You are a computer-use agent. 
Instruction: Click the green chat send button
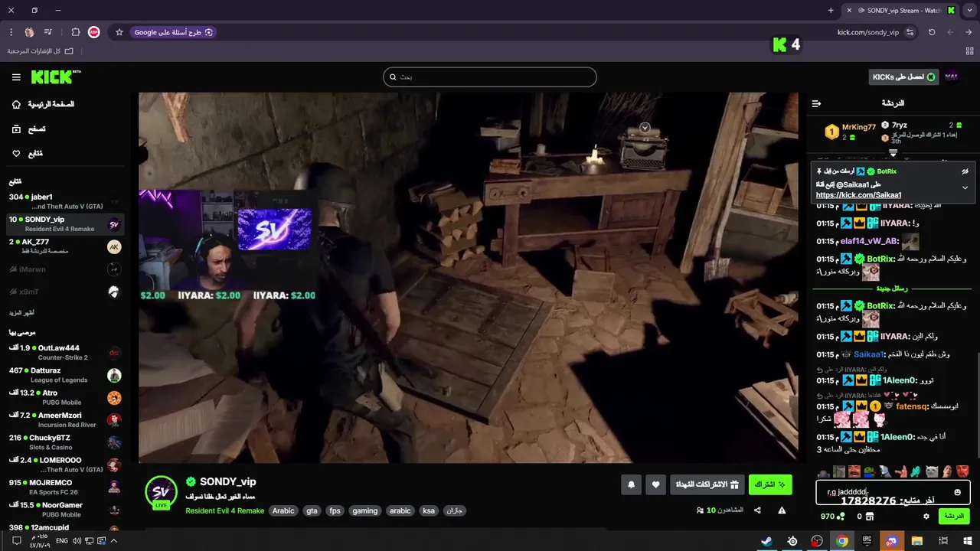pyautogui.click(x=954, y=516)
